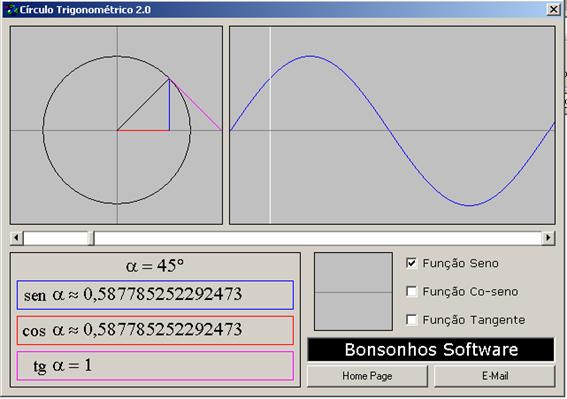Click the cos α value box
The width and height of the screenshot is (567, 399).
click(155, 330)
